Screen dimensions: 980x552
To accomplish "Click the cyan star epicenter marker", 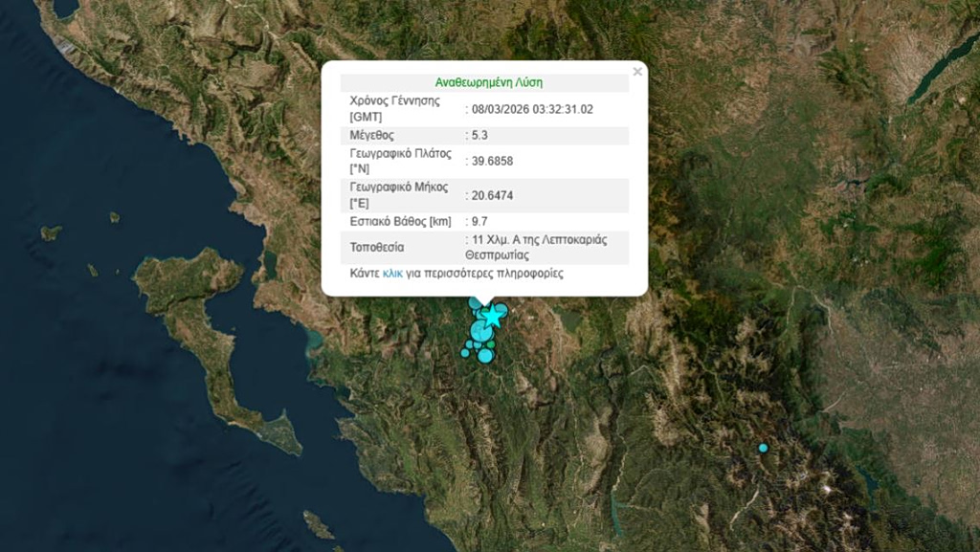I will click(x=492, y=315).
